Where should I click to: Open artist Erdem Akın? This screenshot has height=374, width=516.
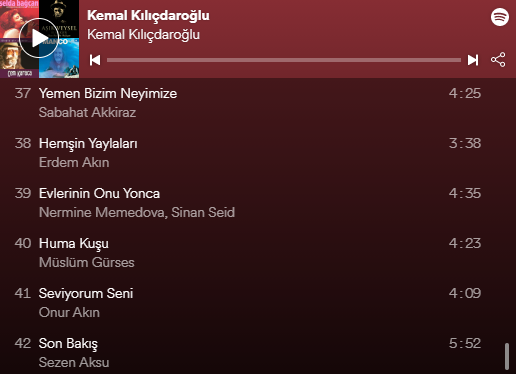tap(74, 163)
